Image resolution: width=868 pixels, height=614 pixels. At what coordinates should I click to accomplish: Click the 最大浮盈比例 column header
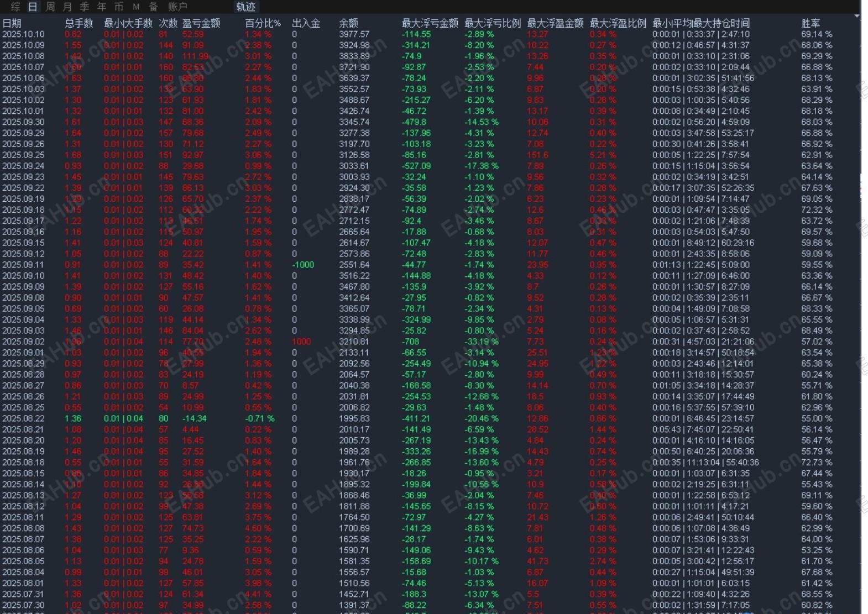[x=618, y=23]
